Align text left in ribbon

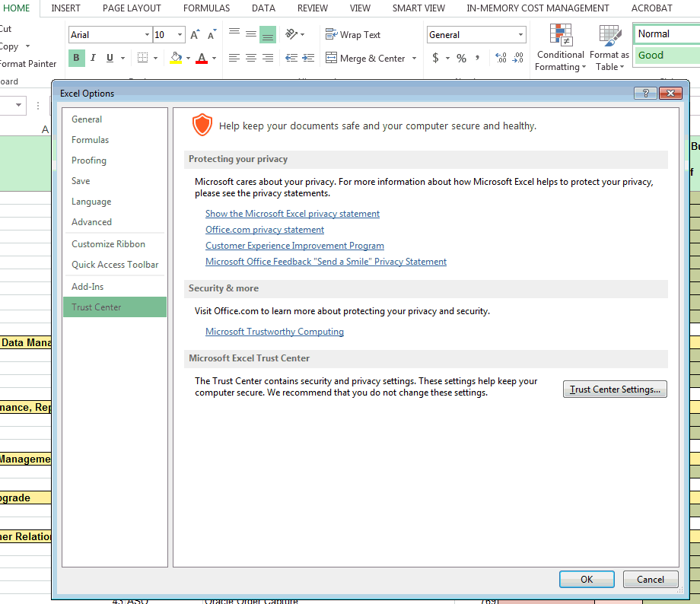(234, 58)
